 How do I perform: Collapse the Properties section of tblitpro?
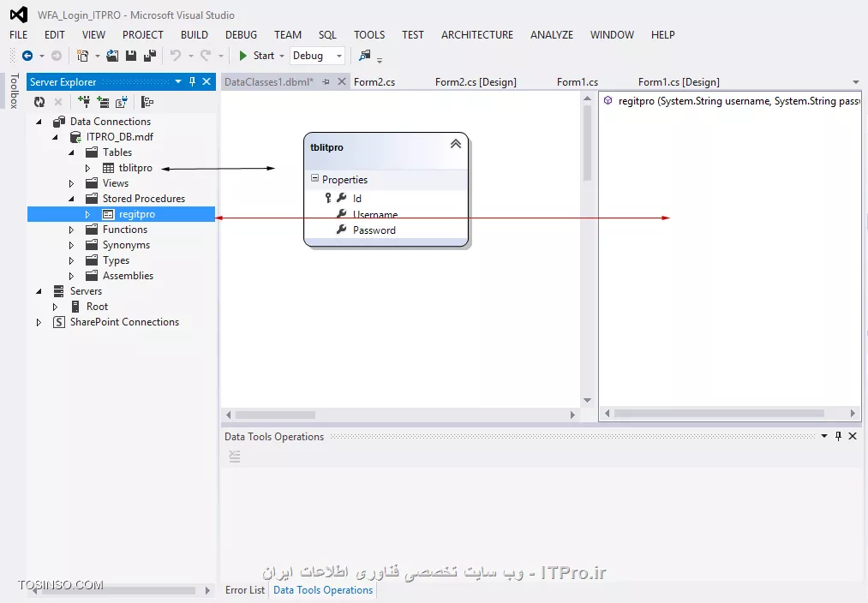(x=315, y=178)
